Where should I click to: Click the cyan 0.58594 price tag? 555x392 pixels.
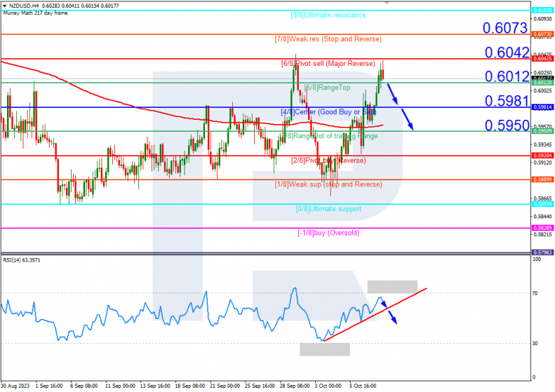pos(542,204)
